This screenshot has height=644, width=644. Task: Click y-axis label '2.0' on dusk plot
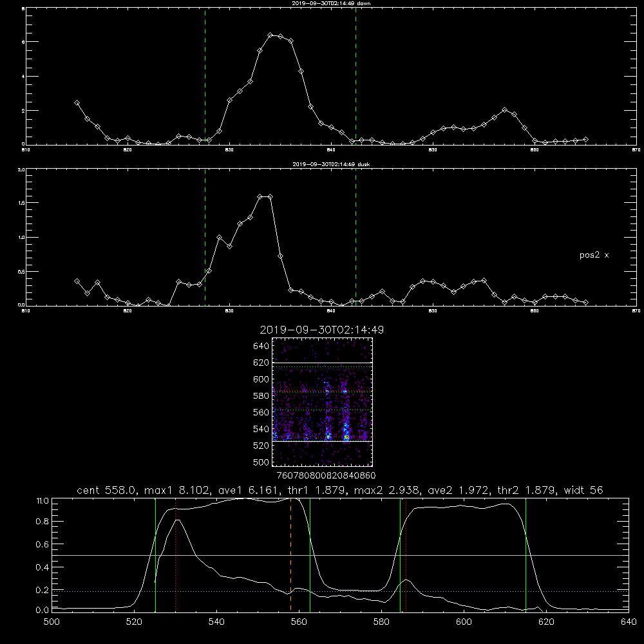pos(21,169)
